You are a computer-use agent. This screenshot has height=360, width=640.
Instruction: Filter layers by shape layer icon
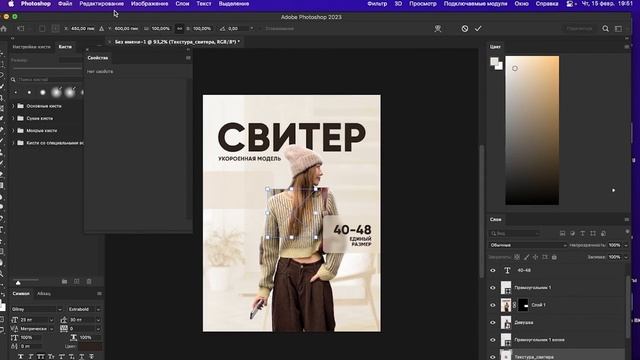tap(593, 233)
